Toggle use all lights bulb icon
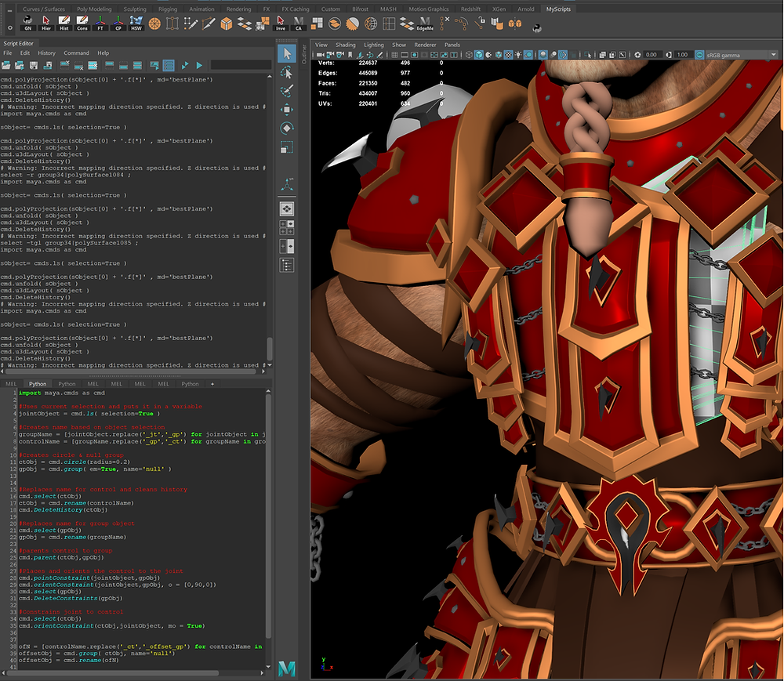 click(x=518, y=54)
